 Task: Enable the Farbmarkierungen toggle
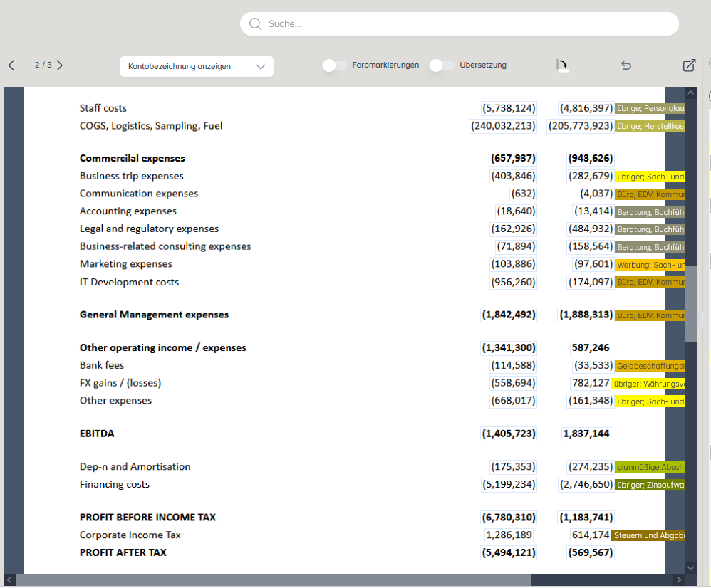(x=335, y=65)
